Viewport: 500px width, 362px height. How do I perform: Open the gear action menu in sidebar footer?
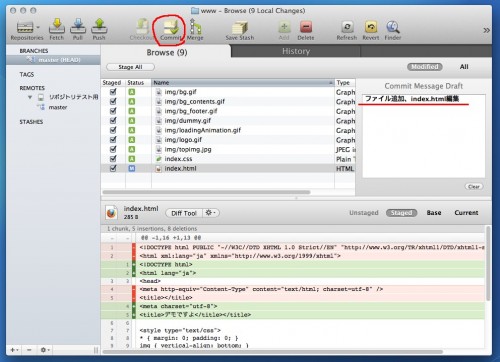(45, 350)
